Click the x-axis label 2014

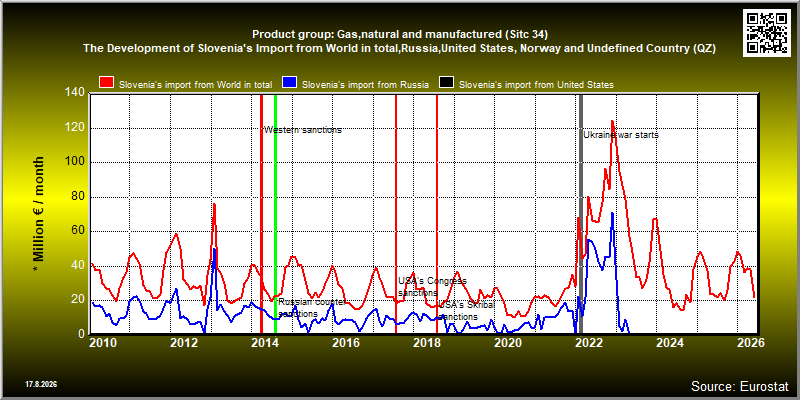265,343
